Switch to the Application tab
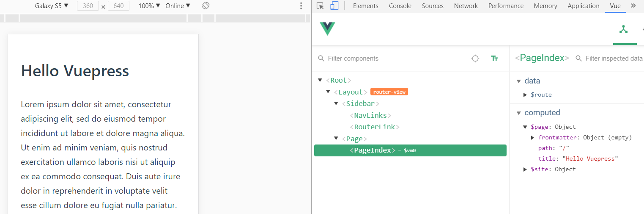The image size is (644, 214). point(584,6)
